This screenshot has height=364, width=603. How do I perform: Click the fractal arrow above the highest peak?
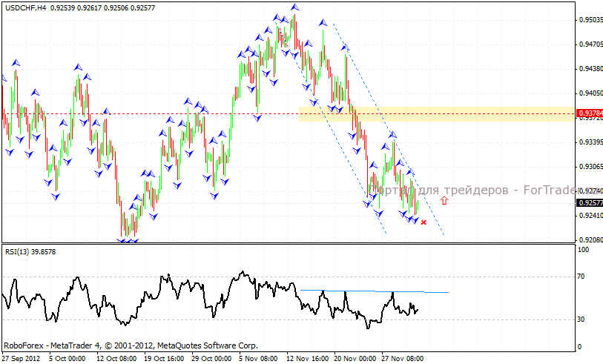294,7
